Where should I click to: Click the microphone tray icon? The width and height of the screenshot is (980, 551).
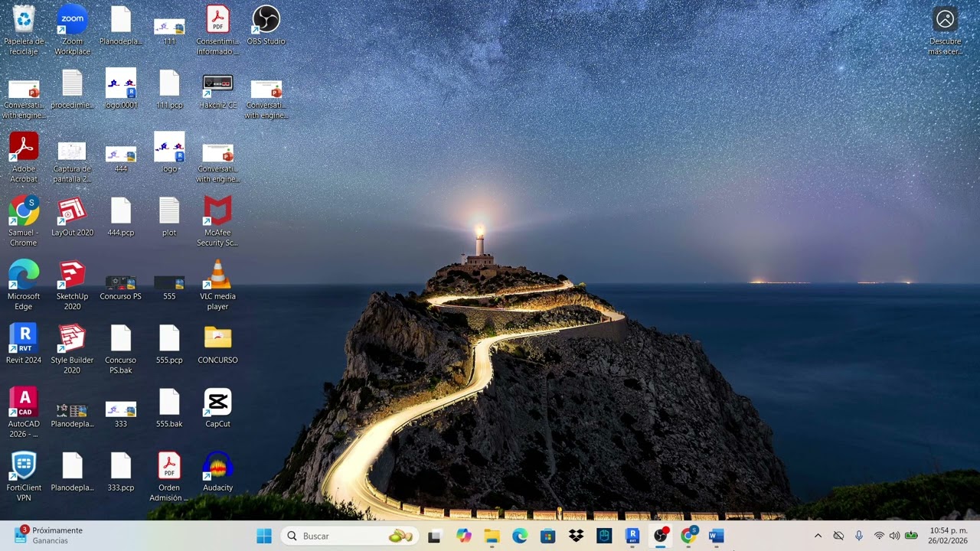click(x=859, y=536)
